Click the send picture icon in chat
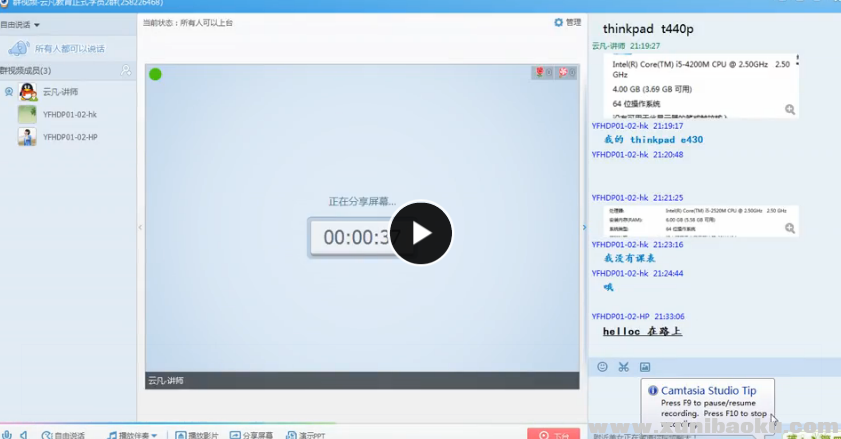This screenshot has width=841, height=439. pos(645,367)
